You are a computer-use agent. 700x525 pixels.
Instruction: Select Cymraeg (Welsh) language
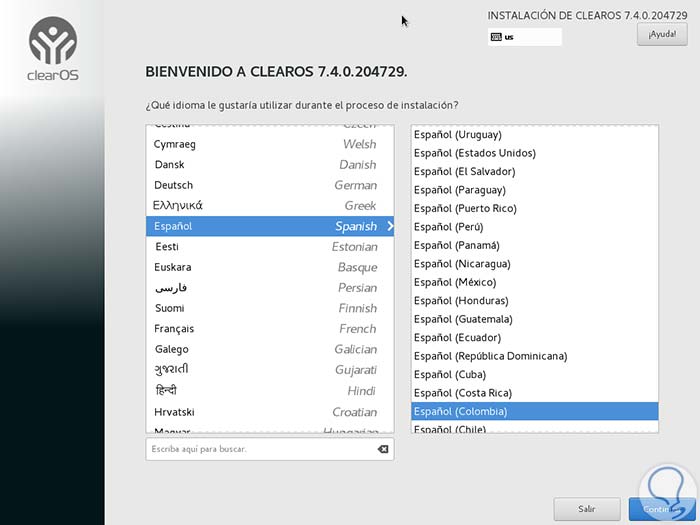coord(270,144)
